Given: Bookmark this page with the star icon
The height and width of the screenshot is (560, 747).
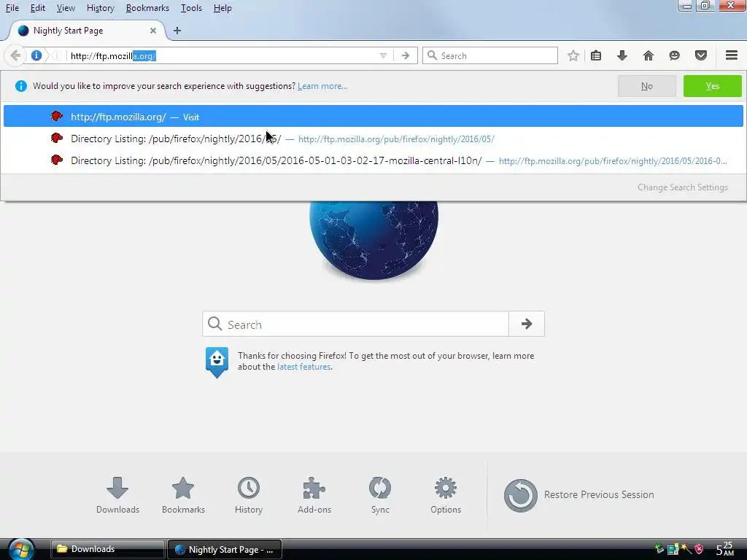Looking at the screenshot, I should pyautogui.click(x=573, y=55).
